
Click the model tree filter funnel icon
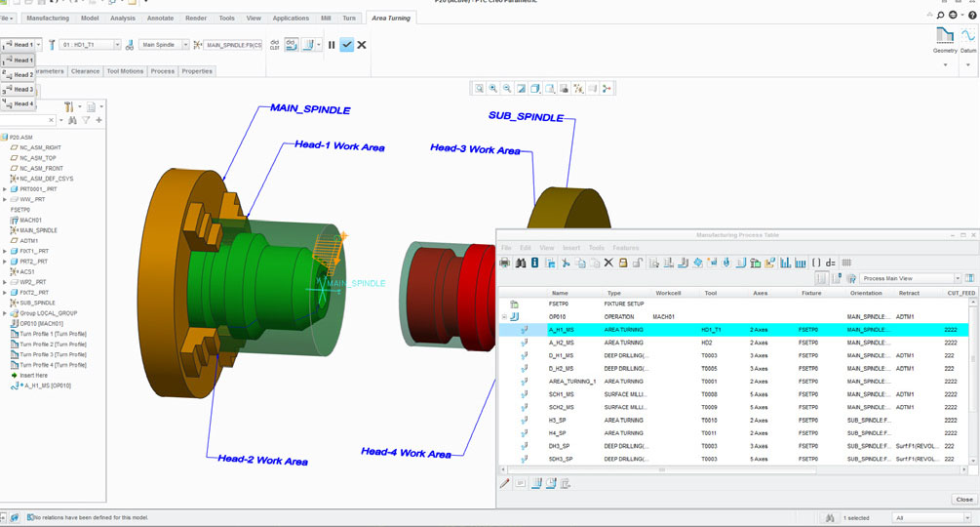[x=86, y=120]
